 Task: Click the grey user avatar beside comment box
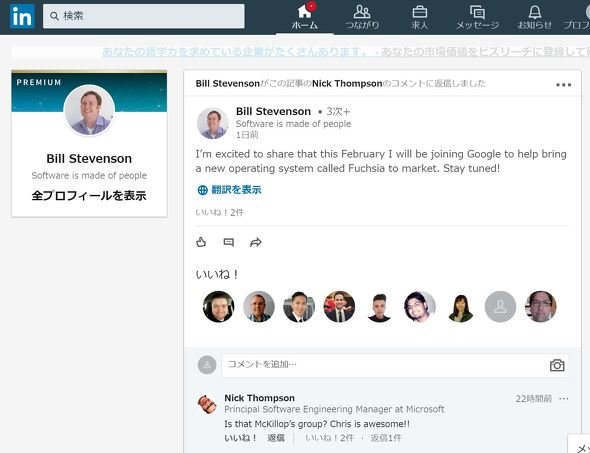(x=207, y=365)
